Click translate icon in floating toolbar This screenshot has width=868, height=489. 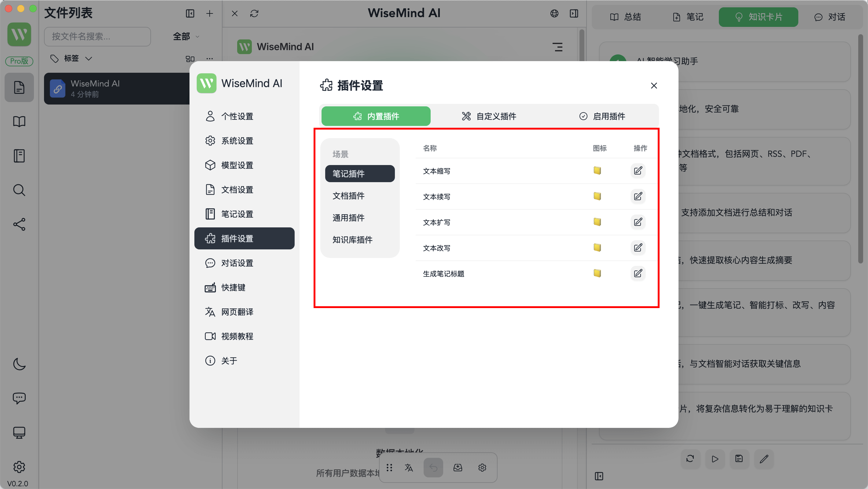409,468
